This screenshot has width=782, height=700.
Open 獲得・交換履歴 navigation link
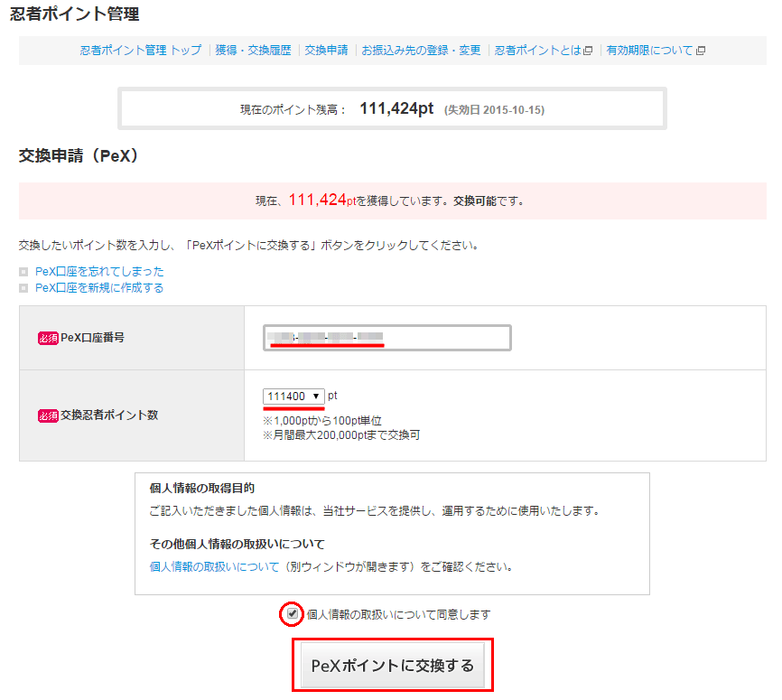[253, 51]
